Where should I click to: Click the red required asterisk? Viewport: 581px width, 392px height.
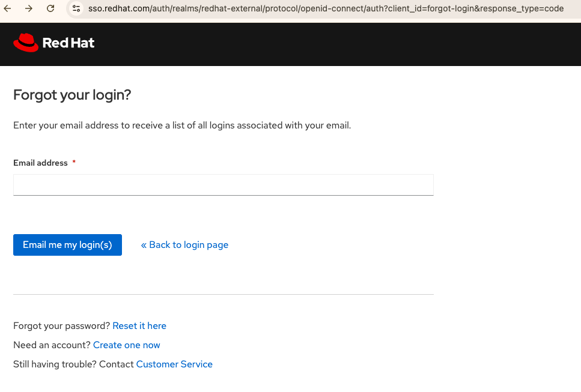tap(74, 163)
